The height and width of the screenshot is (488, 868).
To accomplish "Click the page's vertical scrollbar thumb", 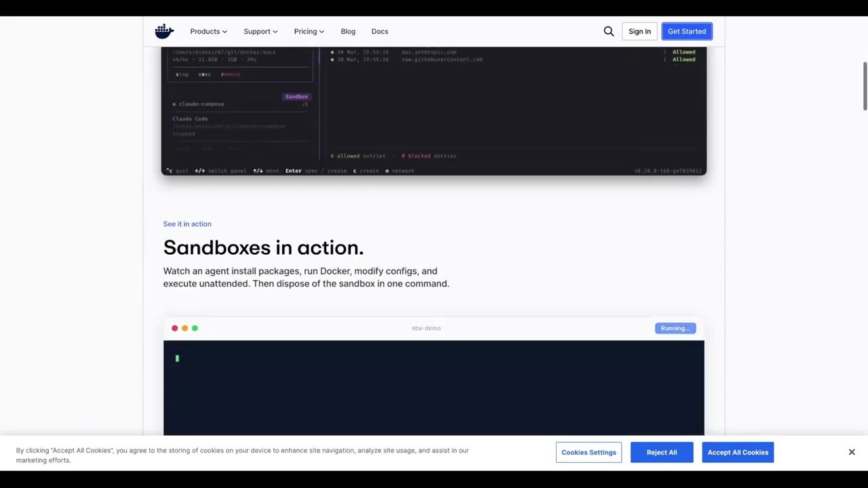I will click(x=865, y=86).
